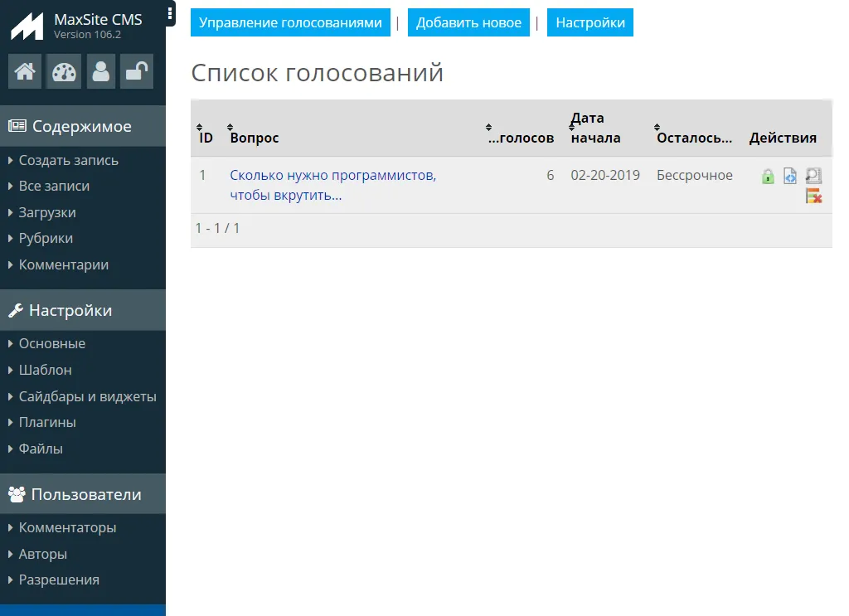Screen dimensions: 849x616
Task: Click the user profile icon
Action: coord(101,72)
